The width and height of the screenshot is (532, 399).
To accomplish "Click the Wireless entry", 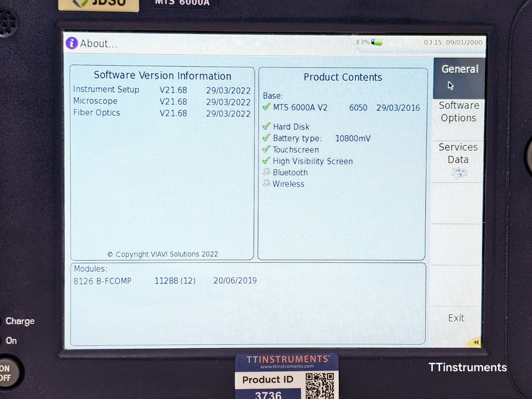I will (x=288, y=184).
